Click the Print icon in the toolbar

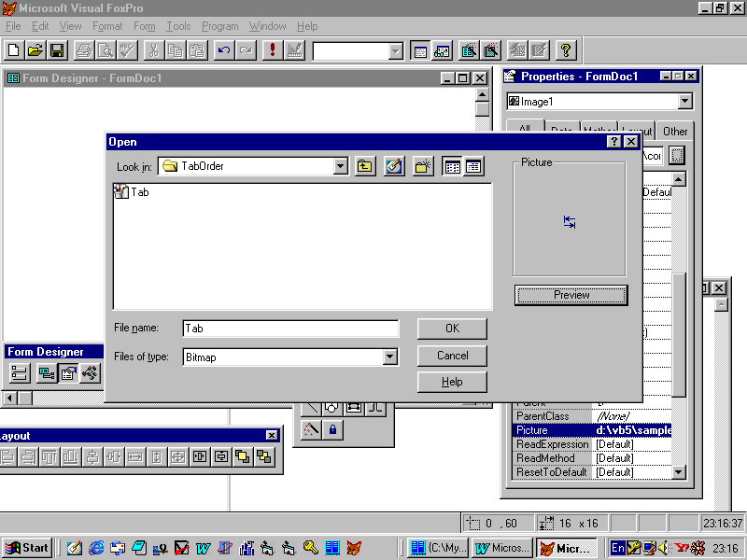pyautogui.click(x=84, y=50)
